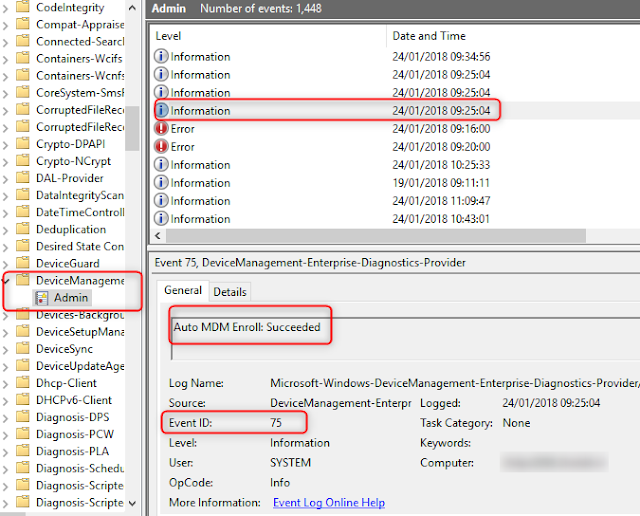This screenshot has height=516, width=640.
Task: Click the DeviceSetupMana folder icon
Action: pyautogui.click(x=23, y=331)
